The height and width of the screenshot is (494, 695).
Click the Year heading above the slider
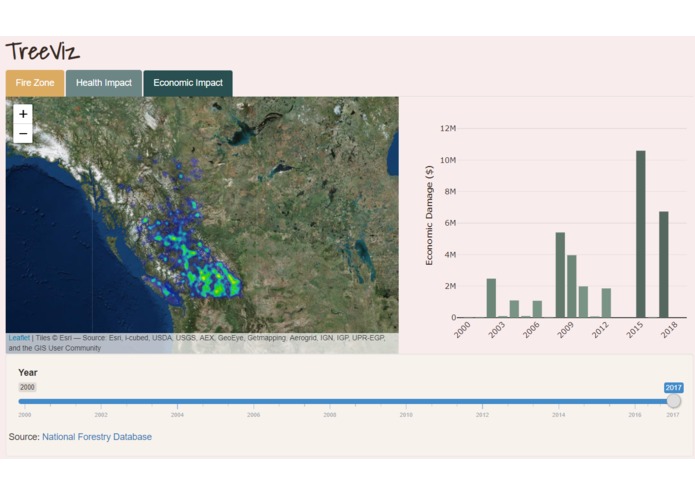pos(27,373)
